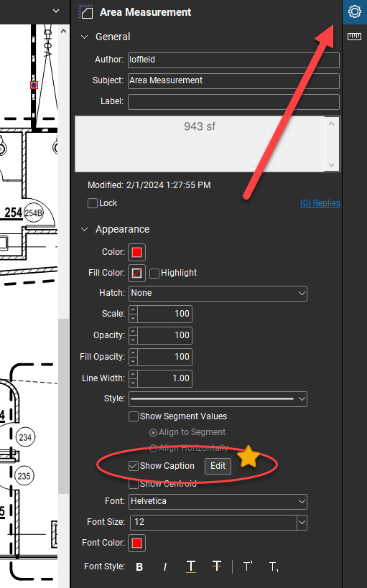367x588 pixels.
Task: Collapse the General section
Action: 85,37
